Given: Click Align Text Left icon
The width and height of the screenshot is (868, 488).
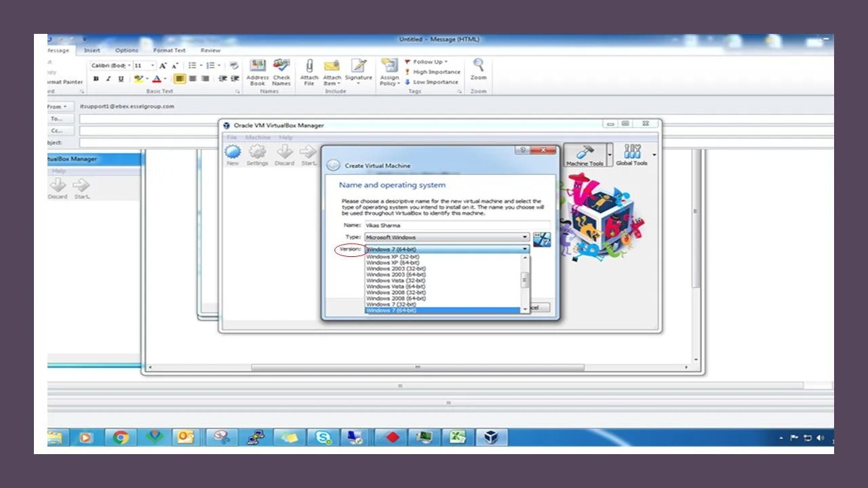Looking at the screenshot, I should tap(180, 79).
